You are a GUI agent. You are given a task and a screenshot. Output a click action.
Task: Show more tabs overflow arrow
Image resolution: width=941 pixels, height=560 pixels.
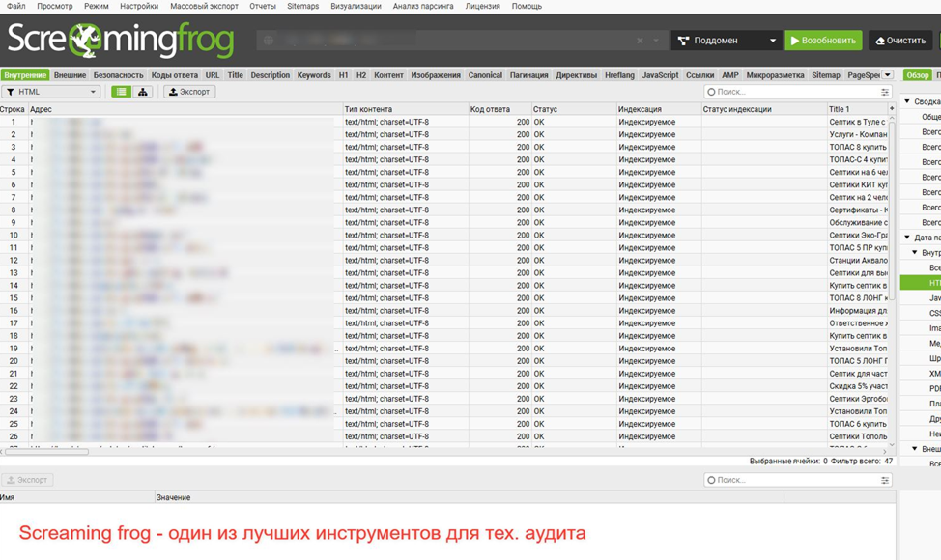click(x=887, y=75)
